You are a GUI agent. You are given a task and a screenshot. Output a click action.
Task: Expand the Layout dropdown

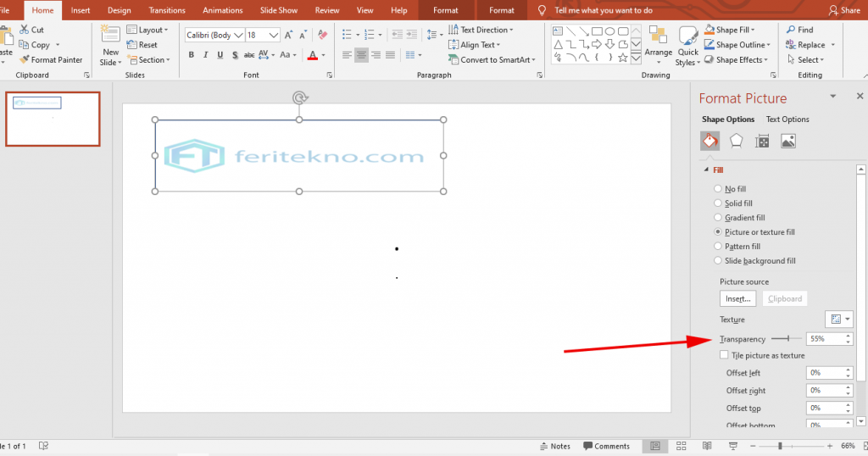(147, 30)
